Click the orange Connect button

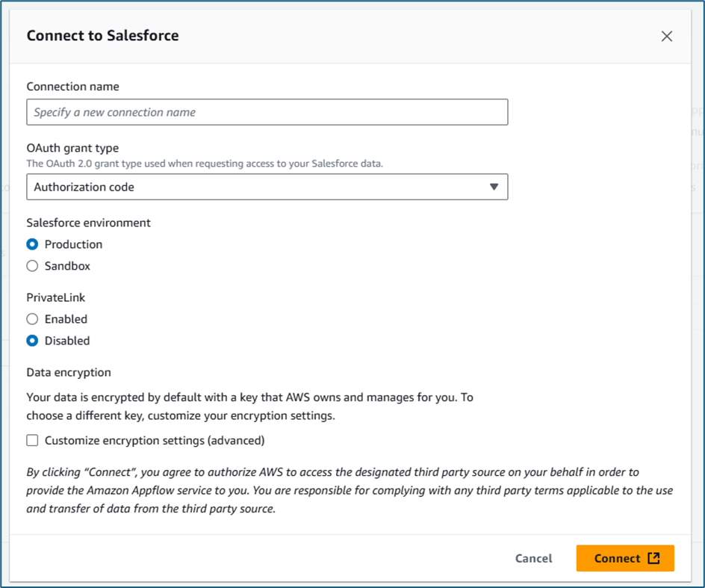point(625,558)
